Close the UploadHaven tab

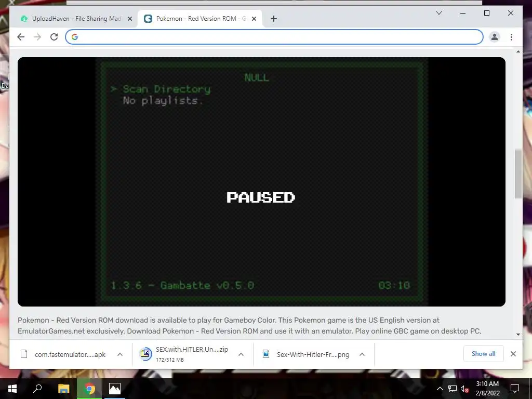129,19
